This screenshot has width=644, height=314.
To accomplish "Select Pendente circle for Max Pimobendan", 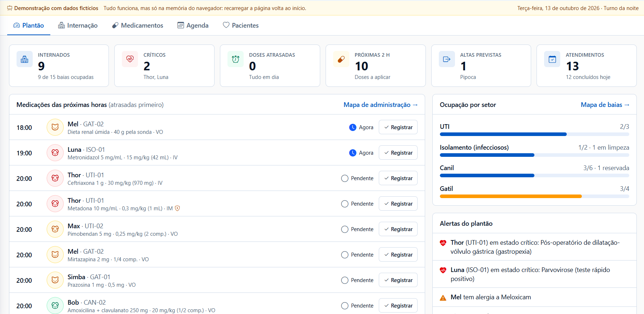I will point(345,229).
